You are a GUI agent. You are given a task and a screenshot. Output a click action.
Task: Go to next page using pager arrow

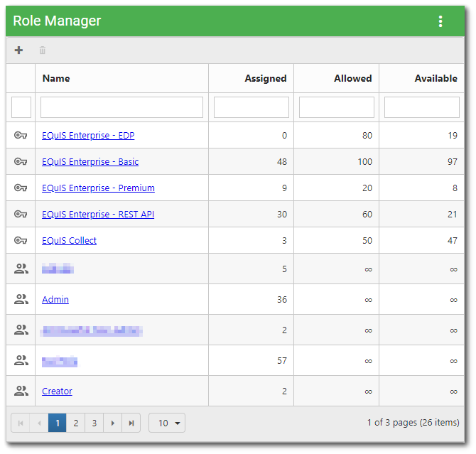point(113,423)
